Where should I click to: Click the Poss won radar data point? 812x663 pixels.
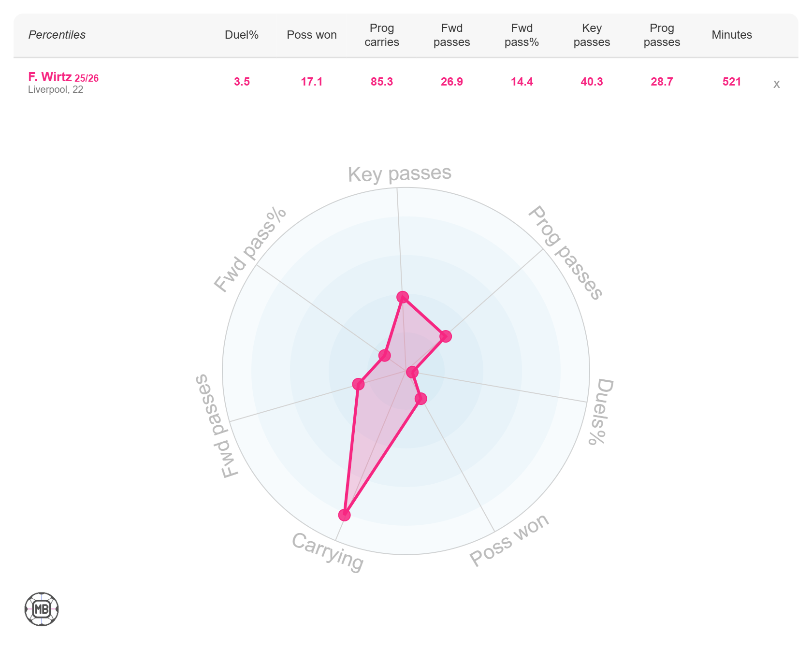tap(421, 399)
